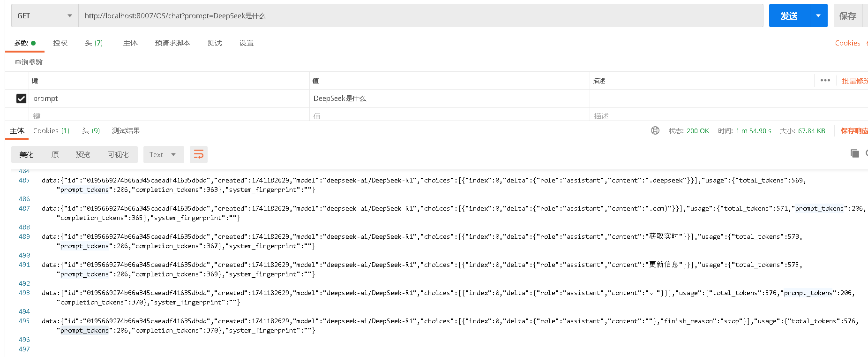868x357 pixels.
Task: Click the 保存 button
Action: (x=847, y=16)
